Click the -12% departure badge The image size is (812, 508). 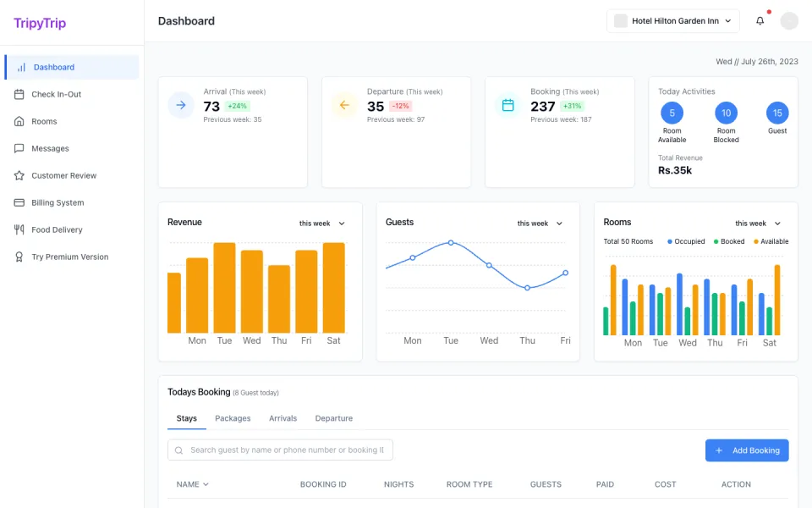click(400, 106)
